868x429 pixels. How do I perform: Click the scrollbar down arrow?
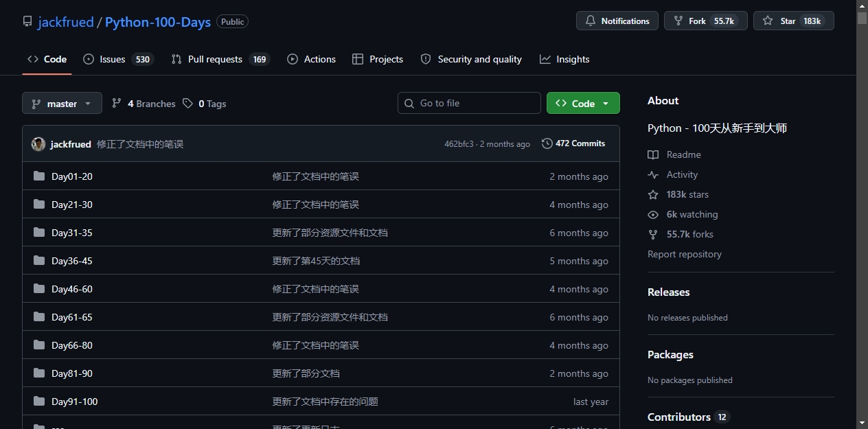tap(862, 423)
